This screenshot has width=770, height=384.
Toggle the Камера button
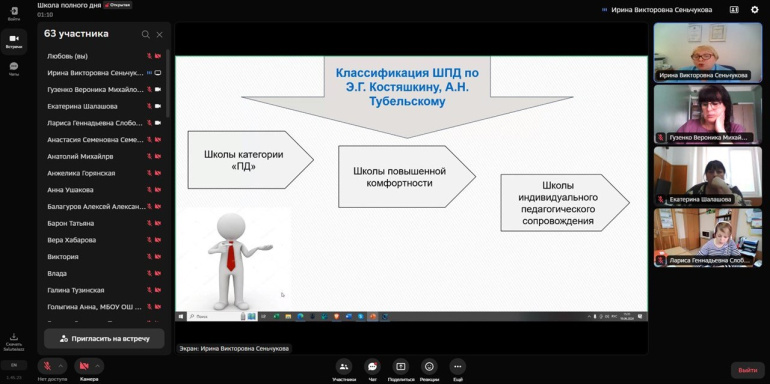[x=83, y=366]
